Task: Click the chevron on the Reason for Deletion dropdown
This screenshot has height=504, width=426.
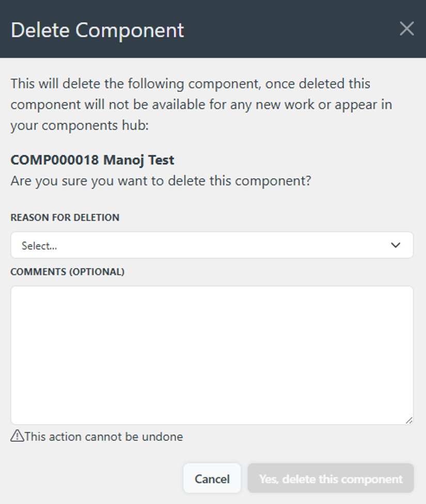Action: (x=397, y=245)
